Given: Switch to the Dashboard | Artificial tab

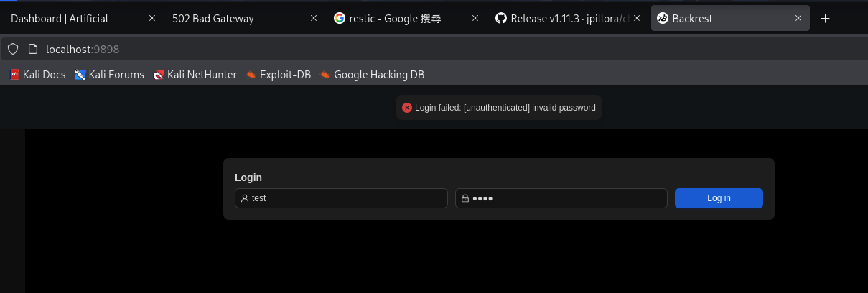Looking at the screenshot, I should pos(72,19).
